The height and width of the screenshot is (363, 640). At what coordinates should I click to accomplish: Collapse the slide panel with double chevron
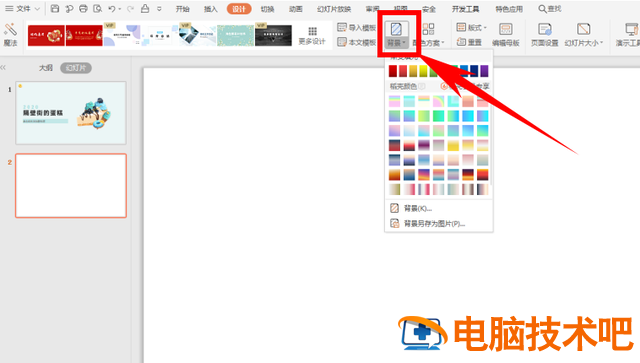(x=3, y=67)
